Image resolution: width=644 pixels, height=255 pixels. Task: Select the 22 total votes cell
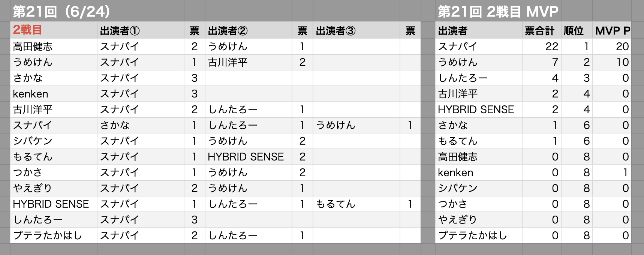pos(542,46)
